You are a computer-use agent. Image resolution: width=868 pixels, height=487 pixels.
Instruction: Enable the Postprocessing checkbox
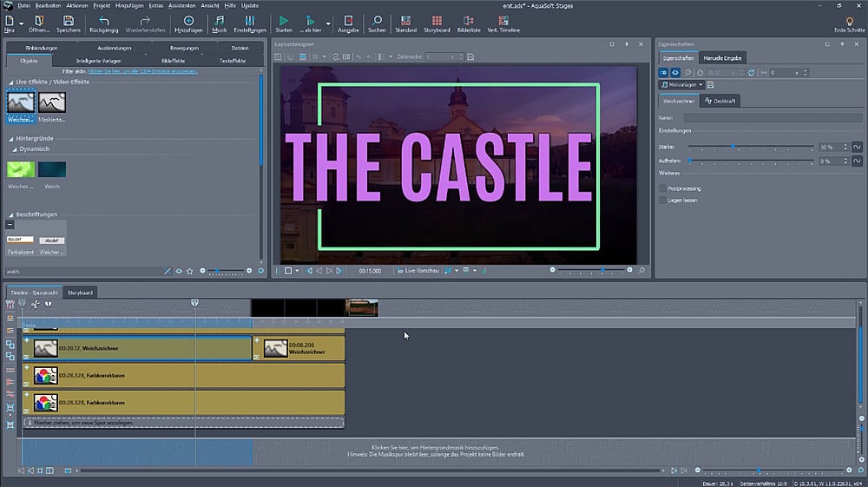click(x=663, y=188)
